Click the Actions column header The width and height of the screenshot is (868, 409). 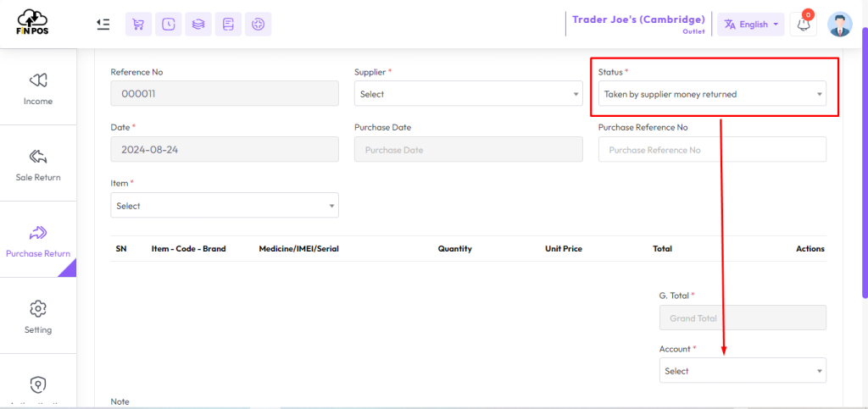[810, 249]
